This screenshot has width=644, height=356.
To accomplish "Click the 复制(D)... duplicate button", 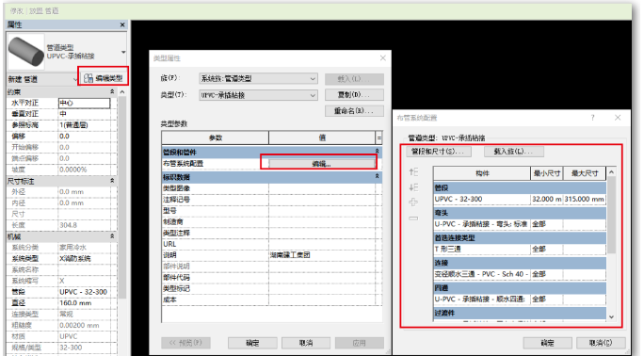I will pos(354,95).
